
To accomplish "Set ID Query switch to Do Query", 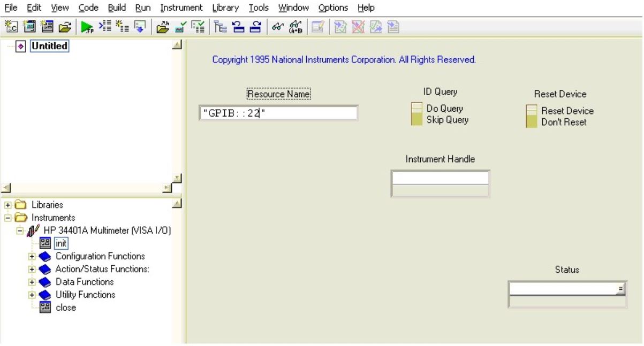I will coord(416,109).
